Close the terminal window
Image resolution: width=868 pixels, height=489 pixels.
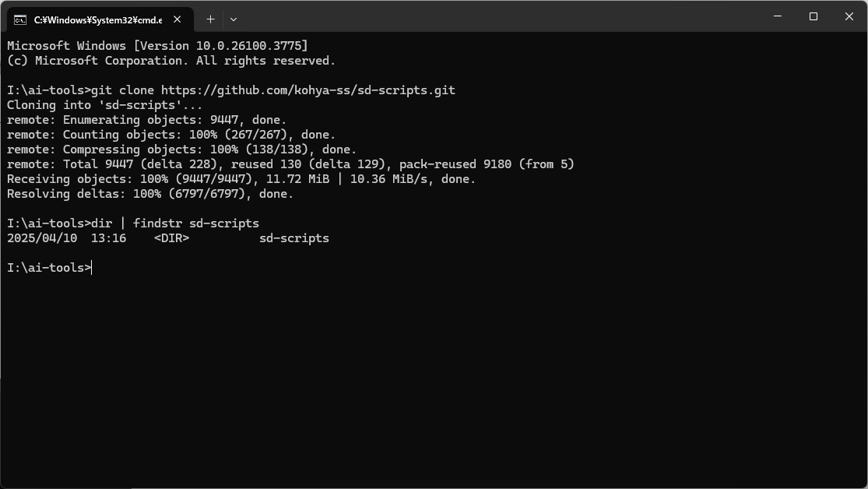click(x=849, y=16)
